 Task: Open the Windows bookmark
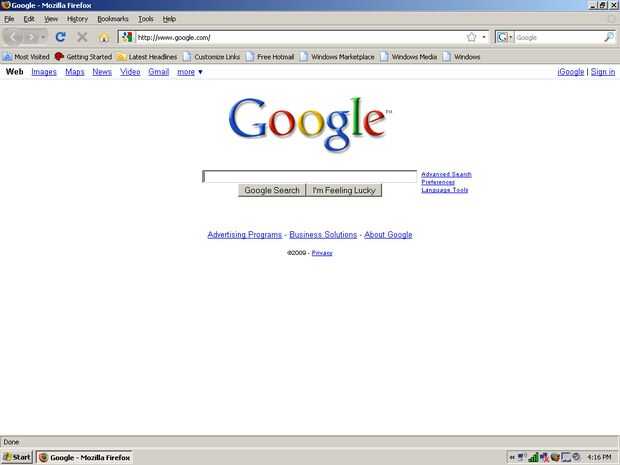pyautogui.click(x=461, y=57)
